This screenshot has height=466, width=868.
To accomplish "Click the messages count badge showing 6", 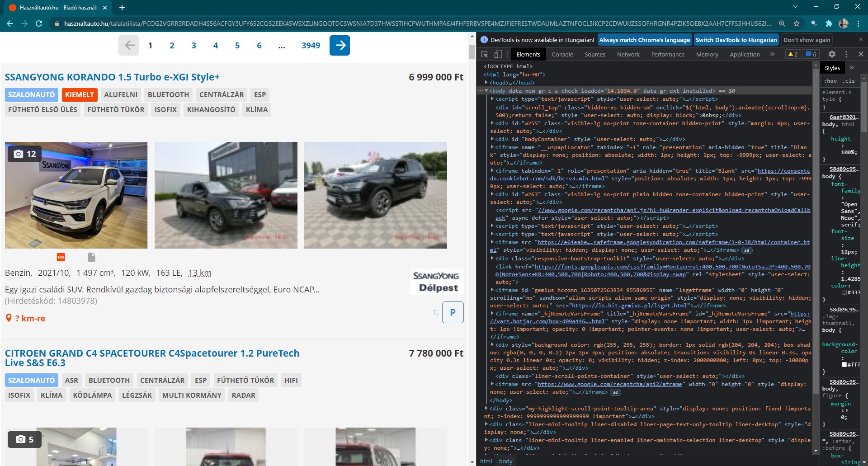I will pyautogui.click(x=811, y=54).
